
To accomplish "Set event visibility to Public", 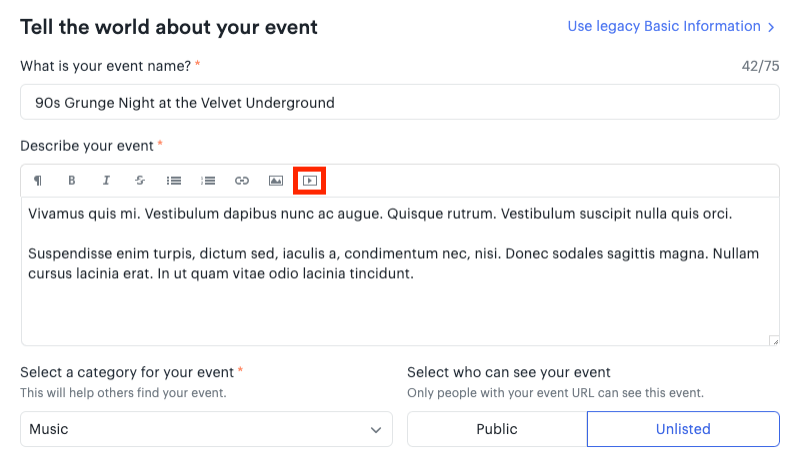I will [497, 429].
